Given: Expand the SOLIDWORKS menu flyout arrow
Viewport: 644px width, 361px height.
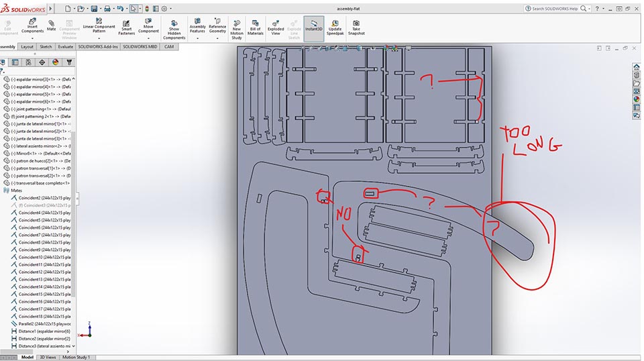Looking at the screenshot, I should [50, 8].
